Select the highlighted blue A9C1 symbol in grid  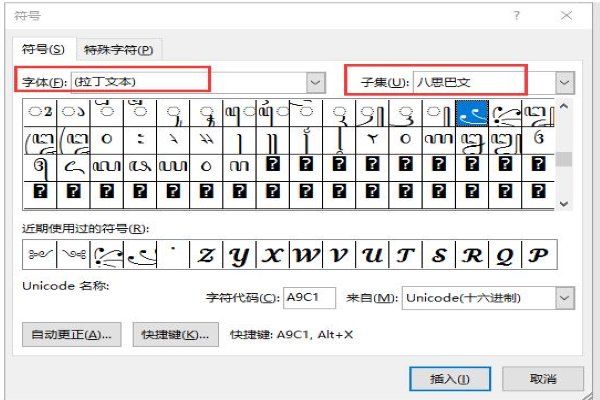click(x=472, y=113)
